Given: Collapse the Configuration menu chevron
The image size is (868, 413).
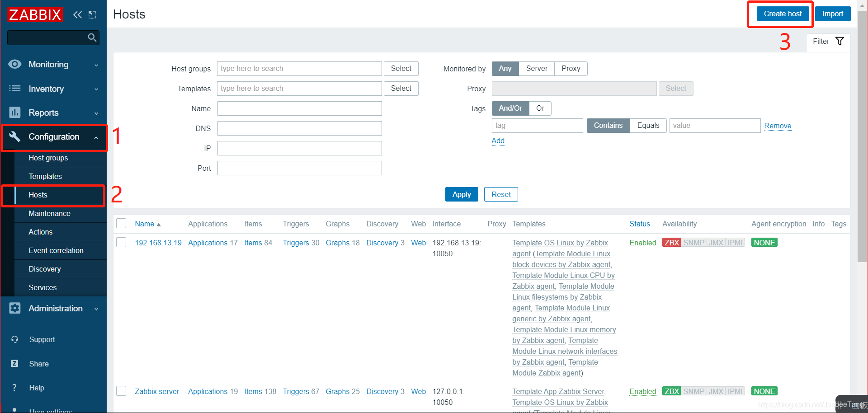Looking at the screenshot, I should (96, 137).
